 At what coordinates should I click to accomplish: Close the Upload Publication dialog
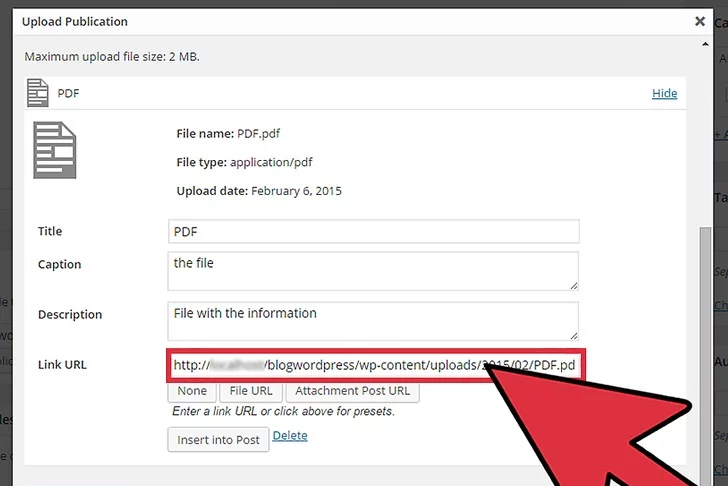tap(700, 20)
